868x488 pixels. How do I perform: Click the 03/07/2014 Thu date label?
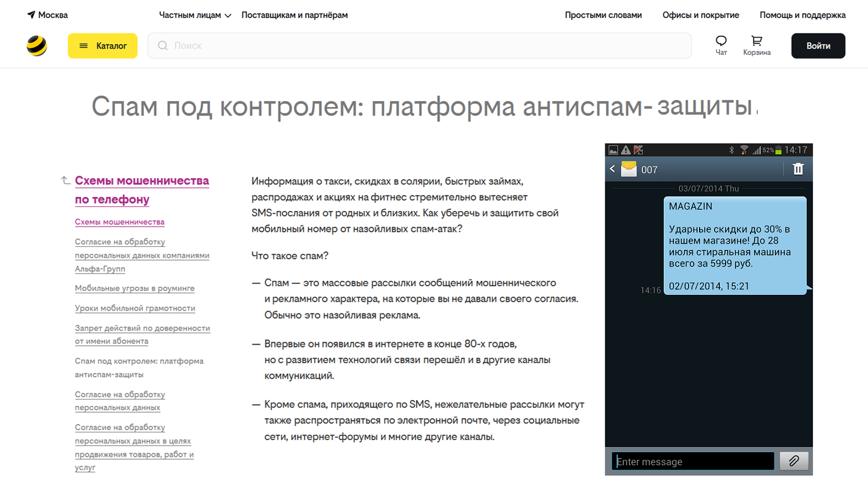(x=708, y=188)
